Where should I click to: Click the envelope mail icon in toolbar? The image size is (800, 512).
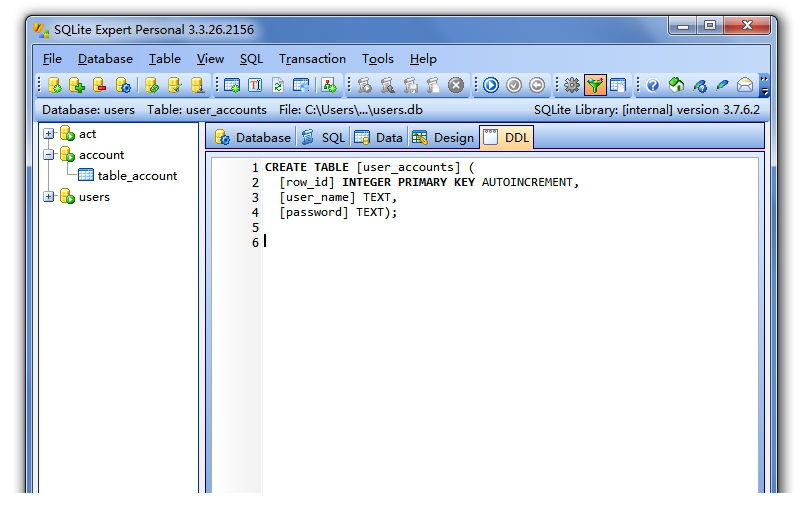(745, 85)
